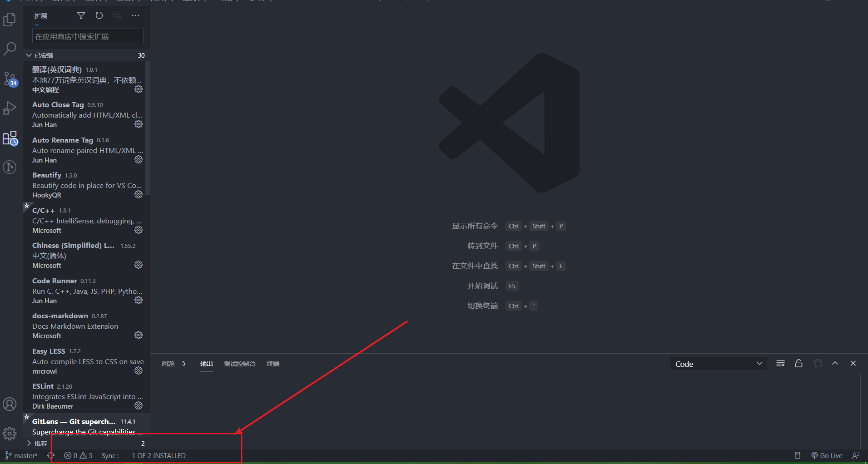This screenshot has height=464, width=868.
Task: Open the Explorer view in the activity bar
Action: pos(10,20)
